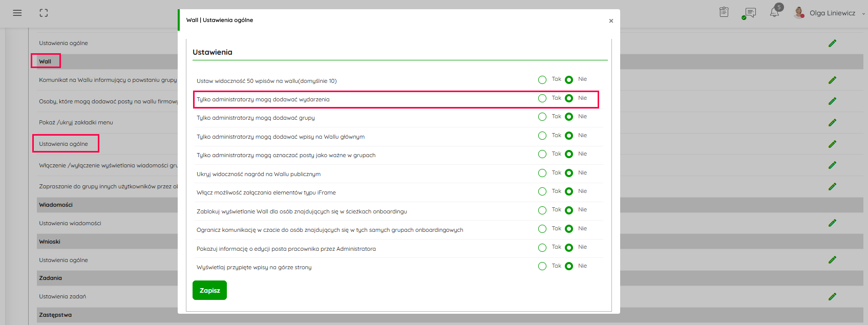Select Nie for administrators adding grupy
Image resolution: width=868 pixels, height=325 pixels.
tap(569, 117)
